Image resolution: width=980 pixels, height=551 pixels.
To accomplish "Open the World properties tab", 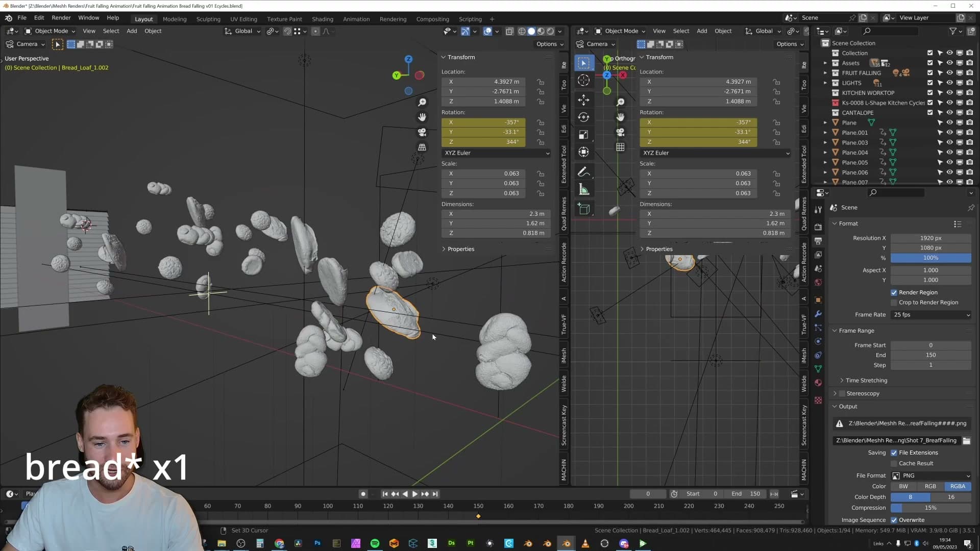I will [x=818, y=282].
